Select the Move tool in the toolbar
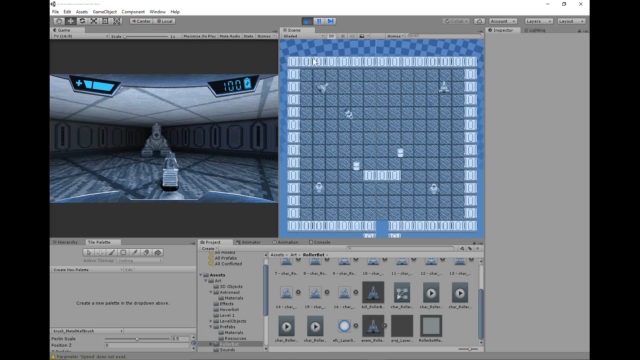 click(71, 21)
